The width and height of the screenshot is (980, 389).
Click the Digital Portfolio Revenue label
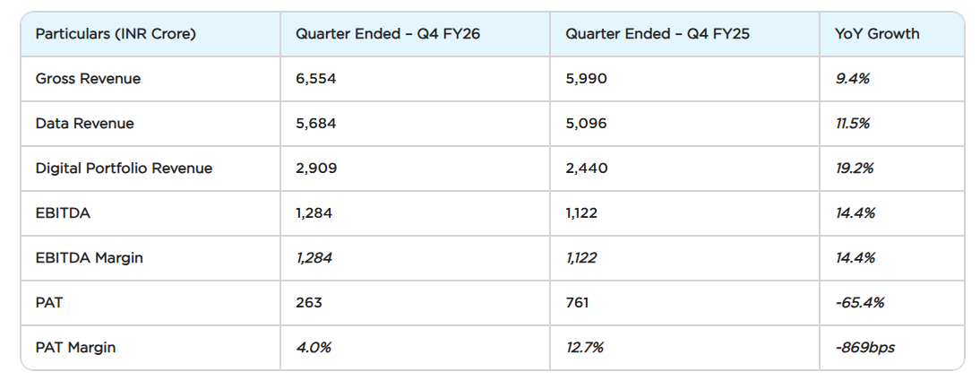[124, 169]
